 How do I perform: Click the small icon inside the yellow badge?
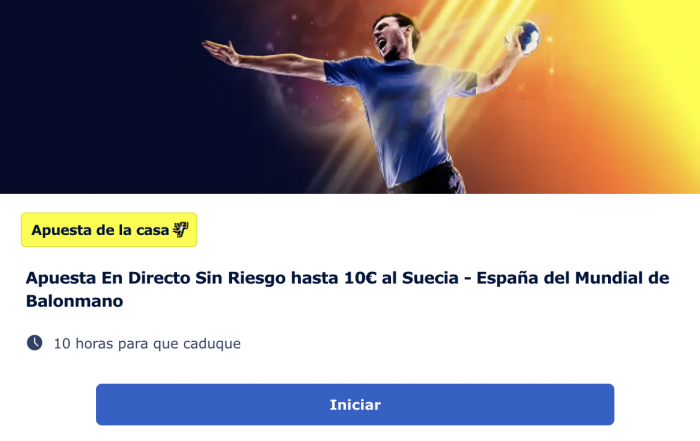pyautogui.click(x=180, y=230)
